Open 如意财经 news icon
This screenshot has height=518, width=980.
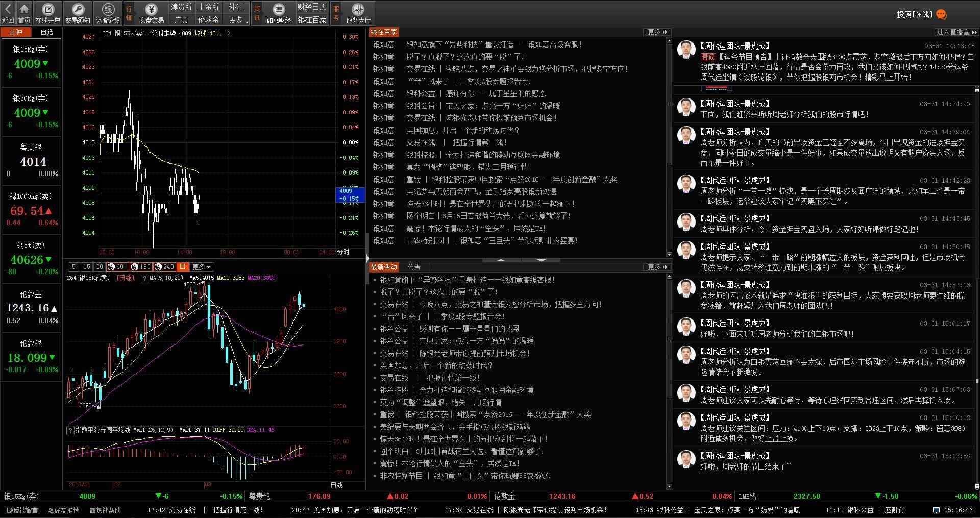[278, 10]
